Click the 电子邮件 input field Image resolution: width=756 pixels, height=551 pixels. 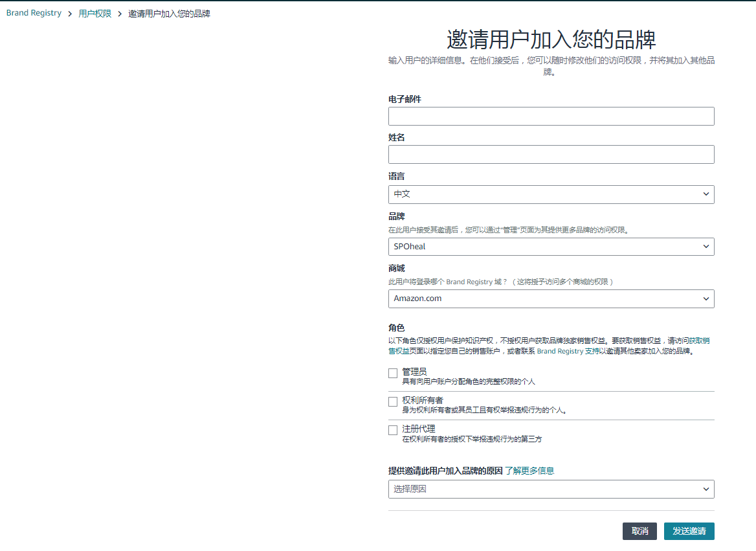[x=551, y=117]
